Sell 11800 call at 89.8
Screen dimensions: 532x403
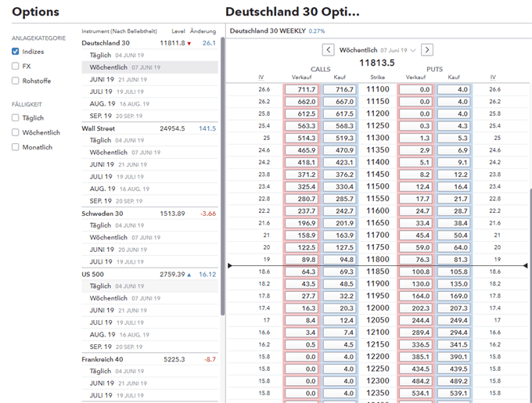(302, 260)
